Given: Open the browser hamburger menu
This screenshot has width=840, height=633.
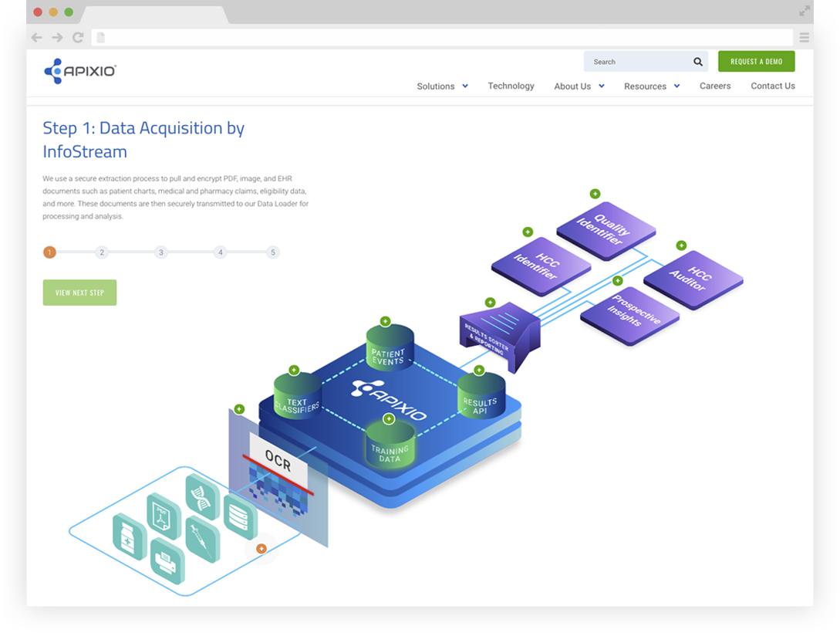Looking at the screenshot, I should (x=804, y=38).
